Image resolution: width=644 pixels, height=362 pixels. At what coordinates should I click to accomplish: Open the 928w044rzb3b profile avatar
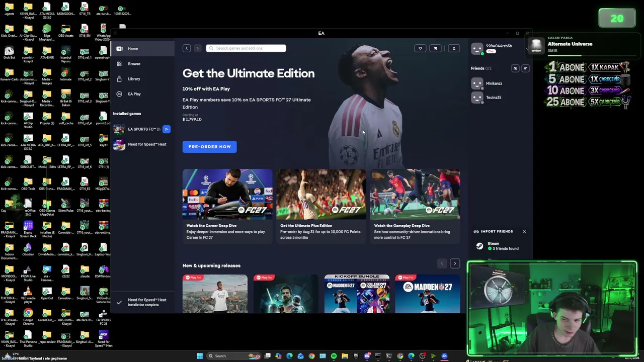pyautogui.click(x=477, y=48)
